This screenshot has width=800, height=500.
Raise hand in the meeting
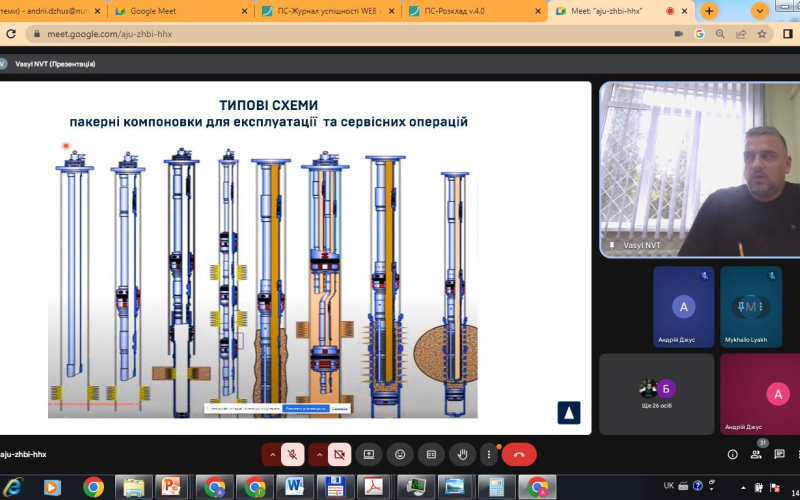click(x=461, y=454)
